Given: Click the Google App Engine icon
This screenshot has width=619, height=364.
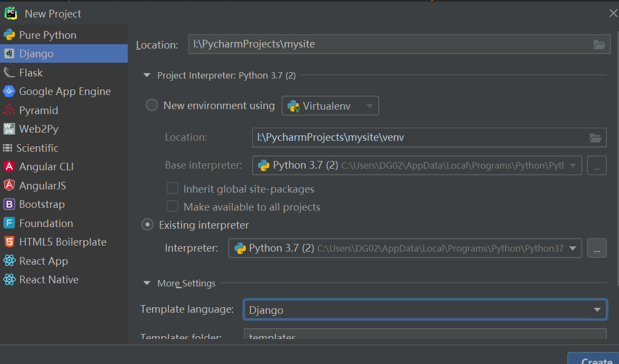Looking at the screenshot, I should [x=9, y=91].
